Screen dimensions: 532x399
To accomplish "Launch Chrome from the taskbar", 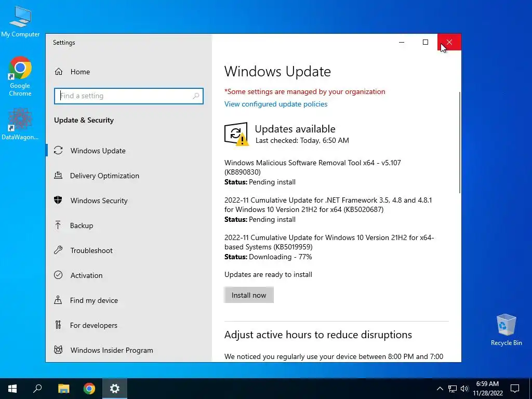I will [x=89, y=389].
